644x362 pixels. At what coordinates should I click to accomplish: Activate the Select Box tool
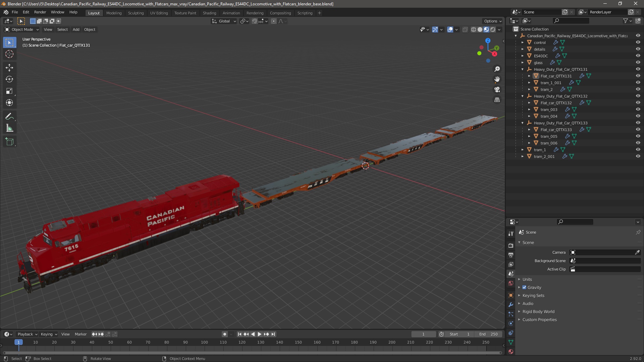pyautogui.click(x=9, y=43)
